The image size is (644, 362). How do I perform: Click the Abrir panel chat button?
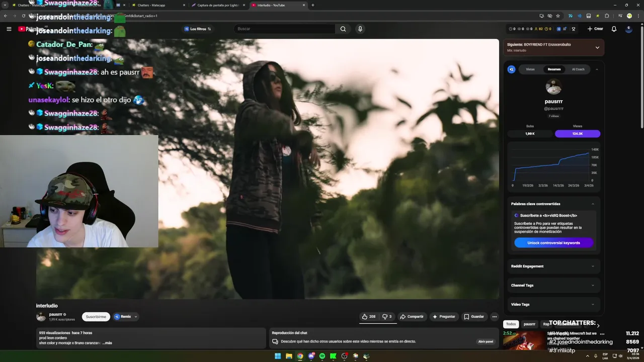point(486,341)
